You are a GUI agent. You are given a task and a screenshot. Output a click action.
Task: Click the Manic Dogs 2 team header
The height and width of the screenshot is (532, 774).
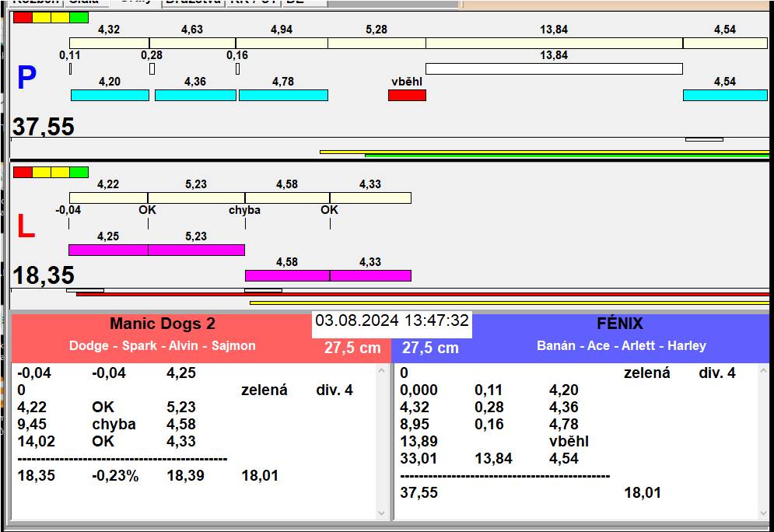(x=162, y=324)
